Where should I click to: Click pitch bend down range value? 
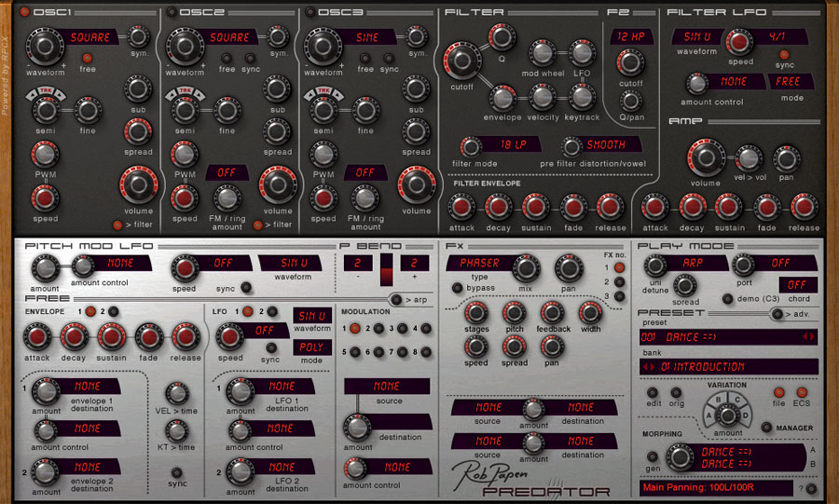357,263
